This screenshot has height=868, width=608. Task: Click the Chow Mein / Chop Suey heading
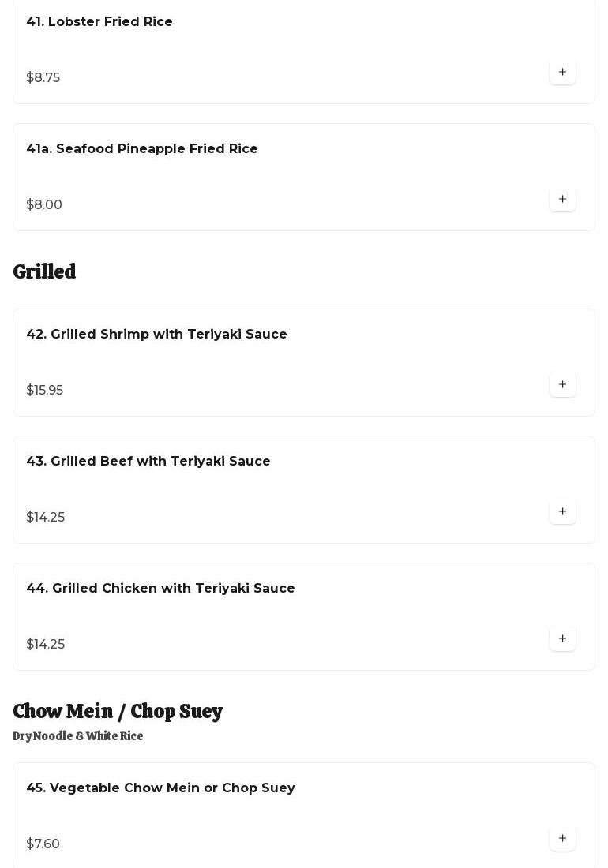[x=118, y=711]
